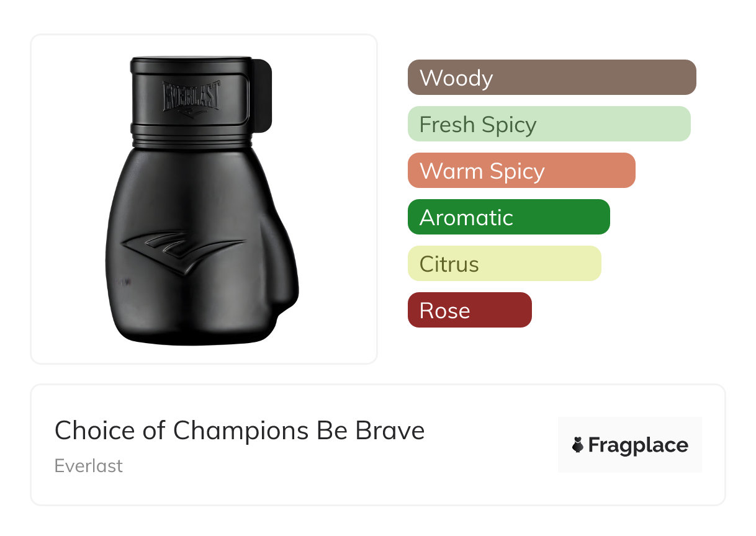Pick the green Aromatic accord bar
This screenshot has height=536, width=756.
pyautogui.click(x=508, y=217)
